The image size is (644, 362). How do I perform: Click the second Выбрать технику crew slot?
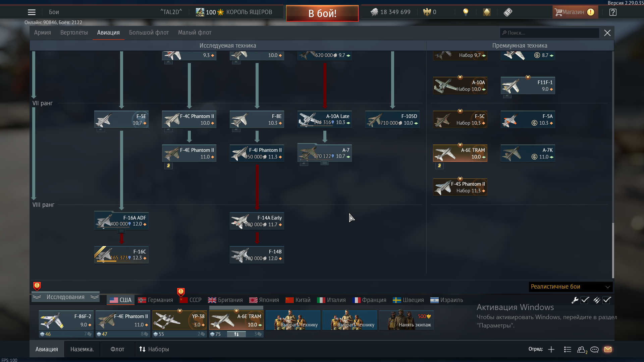(350, 320)
